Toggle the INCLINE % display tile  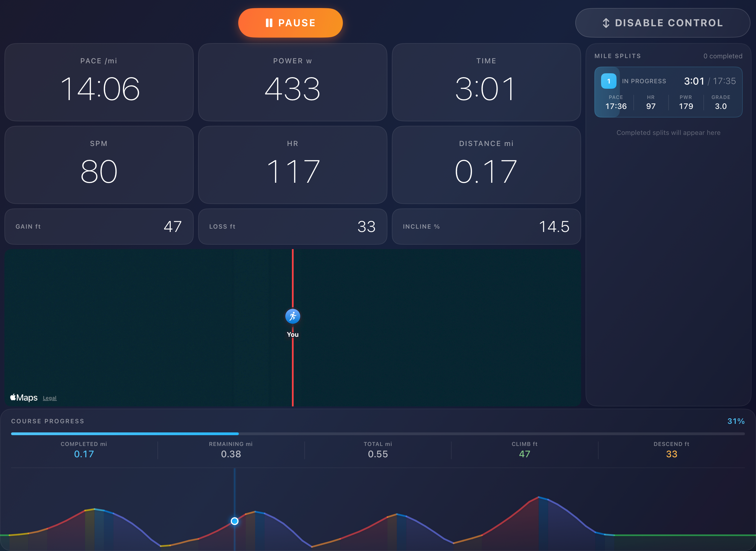click(486, 226)
